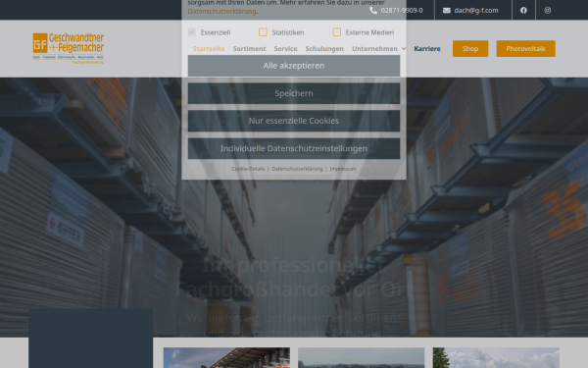Image resolution: width=588 pixels, height=368 pixels.
Task: Click the Photovoltaik button
Action: click(525, 48)
